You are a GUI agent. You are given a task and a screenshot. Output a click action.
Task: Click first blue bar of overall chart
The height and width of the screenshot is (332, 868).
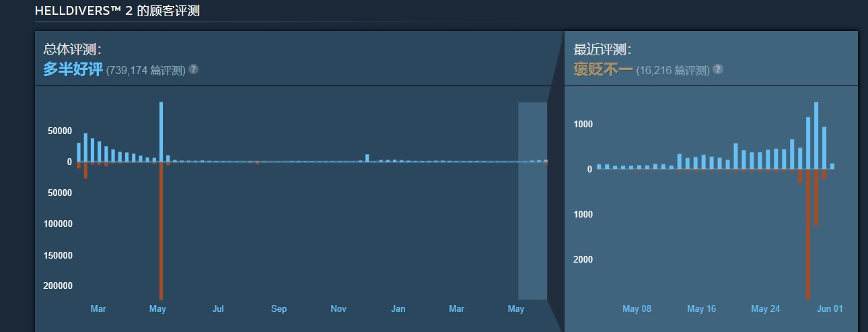click(x=79, y=152)
